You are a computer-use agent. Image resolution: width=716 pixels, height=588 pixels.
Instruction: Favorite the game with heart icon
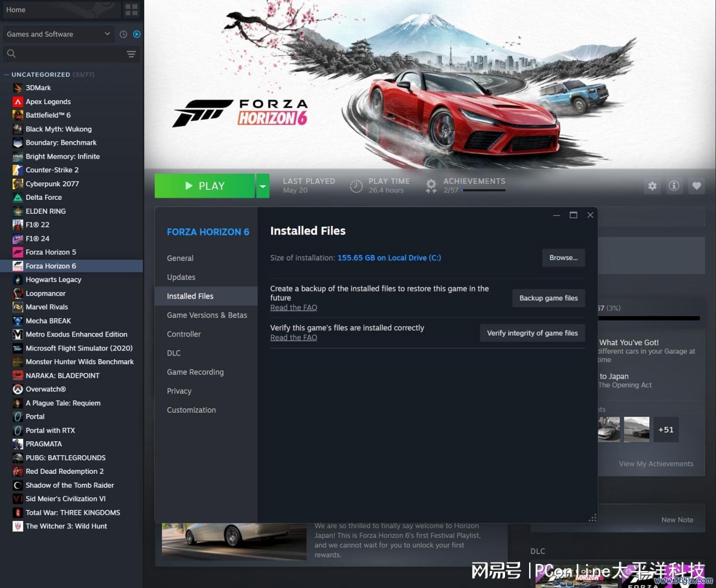coord(696,186)
